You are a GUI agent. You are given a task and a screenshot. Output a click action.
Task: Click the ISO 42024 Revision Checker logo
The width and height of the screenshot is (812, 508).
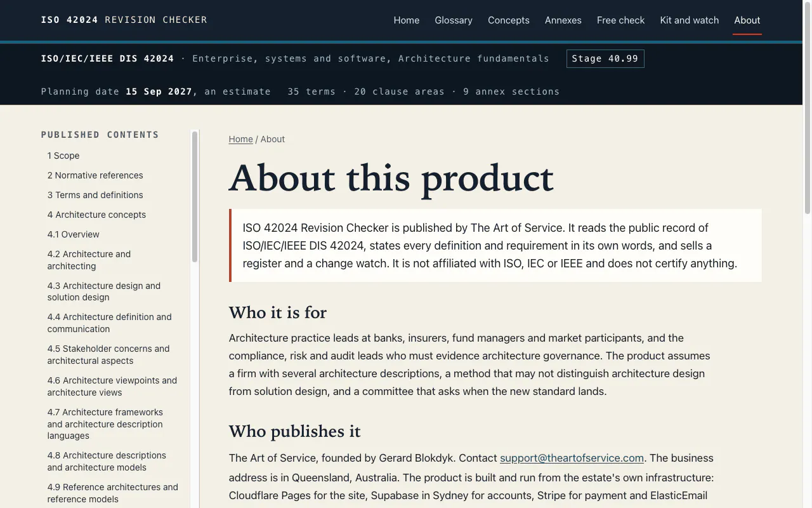coord(124,20)
